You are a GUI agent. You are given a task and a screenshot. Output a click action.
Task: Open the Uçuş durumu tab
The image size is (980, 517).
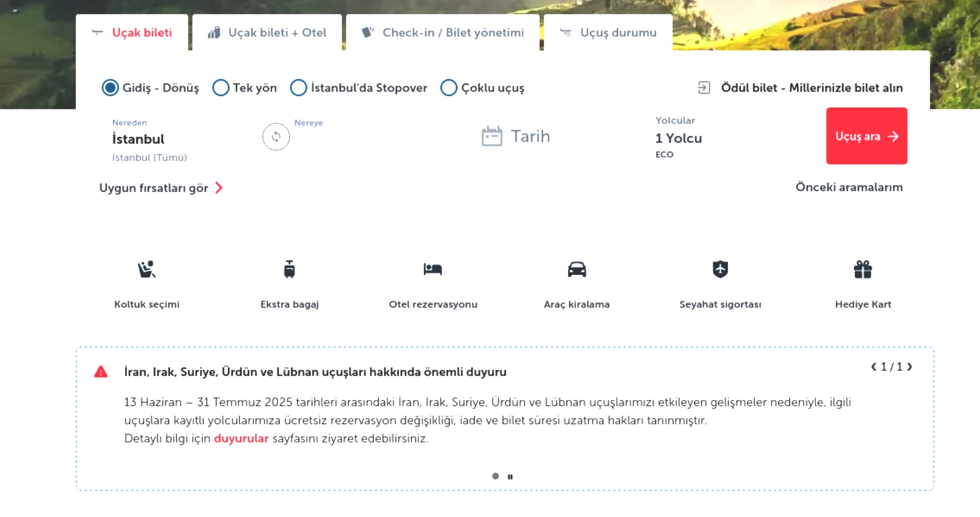[608, 33]
